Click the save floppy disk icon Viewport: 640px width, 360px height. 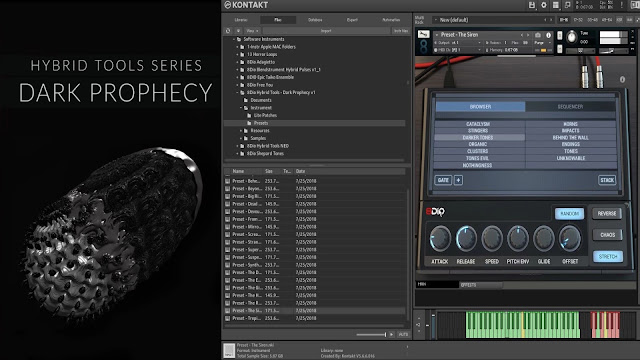coord(532,5)
